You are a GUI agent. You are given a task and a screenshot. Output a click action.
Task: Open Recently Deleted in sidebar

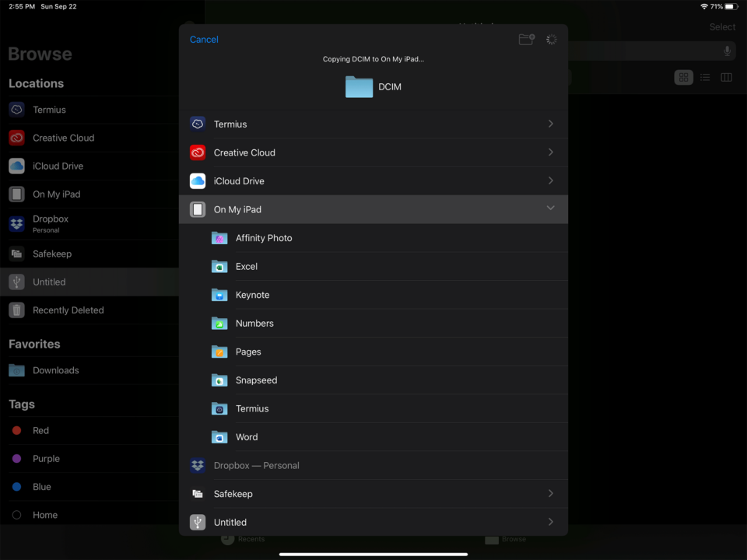click(x=68, y=310)
